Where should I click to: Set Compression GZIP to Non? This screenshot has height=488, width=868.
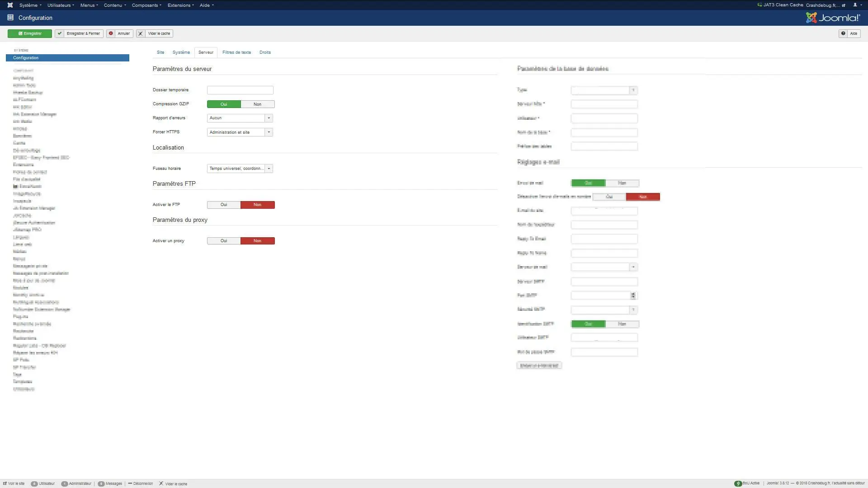tap(258, 104)
